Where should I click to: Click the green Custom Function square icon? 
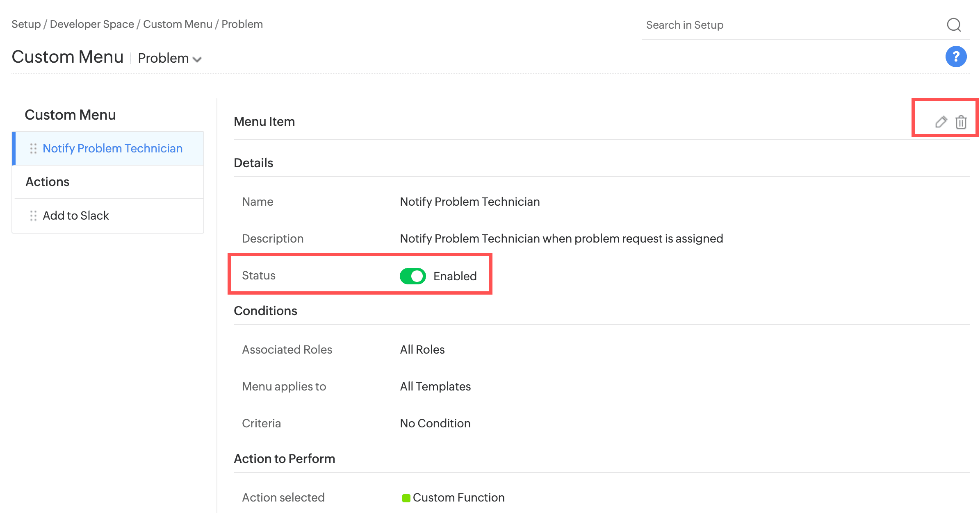[406, 498]
